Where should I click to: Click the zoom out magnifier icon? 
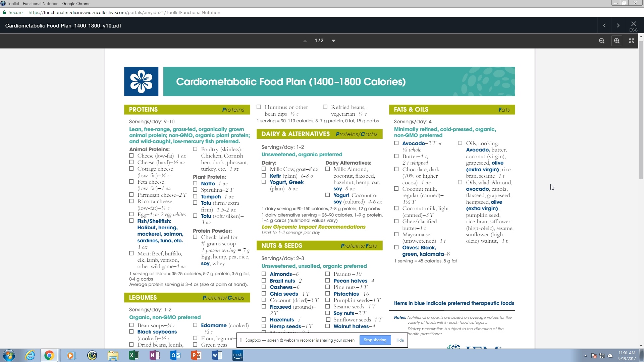coord(601,41)
